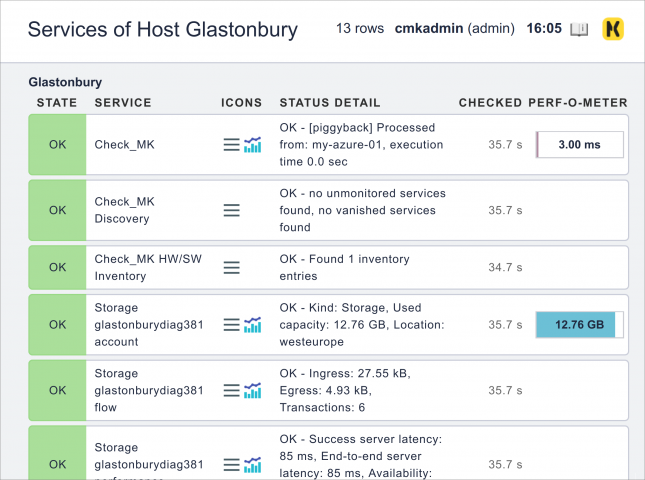Click OK state of storage flow row
645x480 pixels.
[x=57, y=390]
